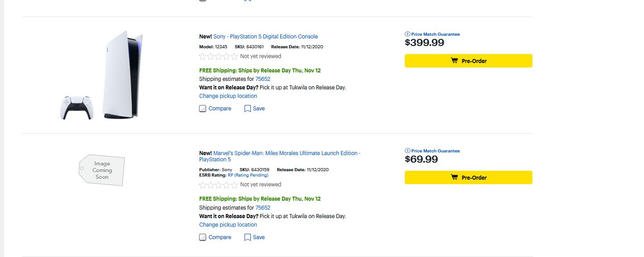Pre-Order the PlayStation 5 Digital Edition
This screenshot has width=644, height=257.
pyautogui.click(x=468, y=61)
